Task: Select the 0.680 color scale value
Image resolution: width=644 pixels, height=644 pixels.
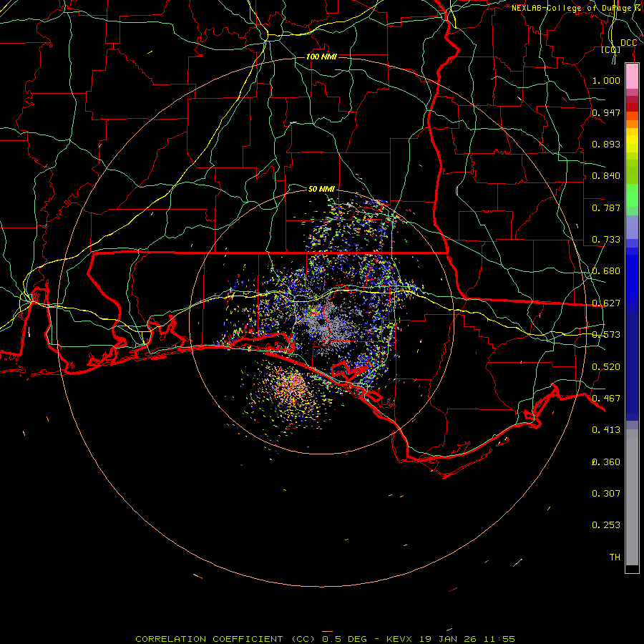Action: (x=606, y=271)
